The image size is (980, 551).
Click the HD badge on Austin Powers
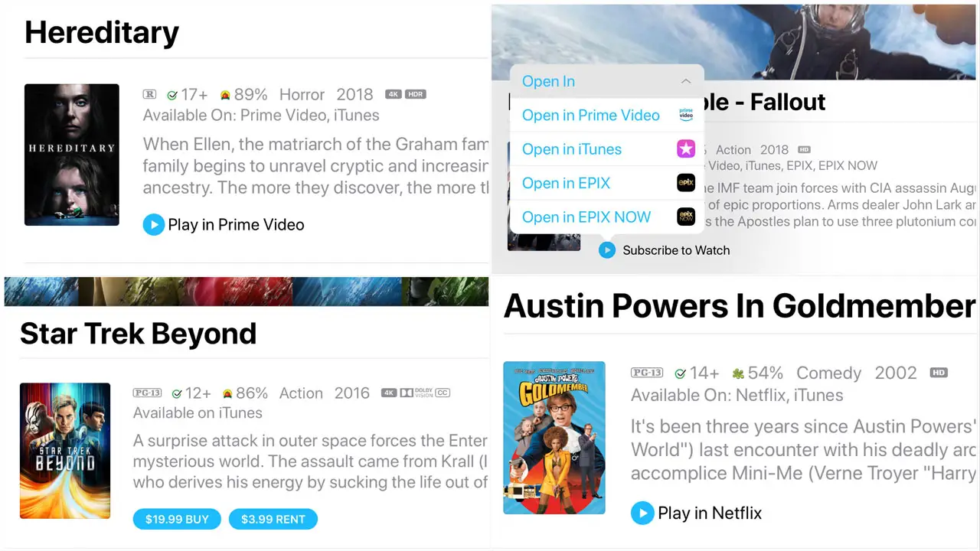point(939,373)
